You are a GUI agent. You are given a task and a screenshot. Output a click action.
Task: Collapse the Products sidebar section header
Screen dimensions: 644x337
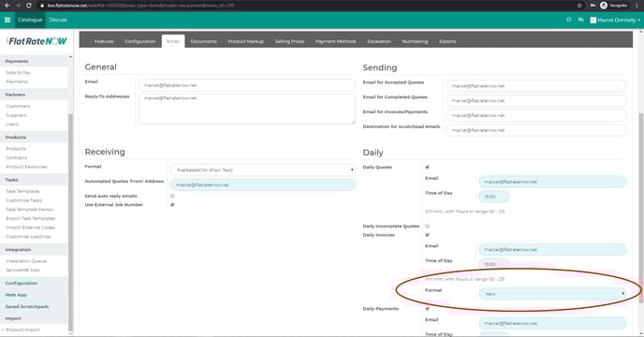pyautogui.click(x=16, y=138)
